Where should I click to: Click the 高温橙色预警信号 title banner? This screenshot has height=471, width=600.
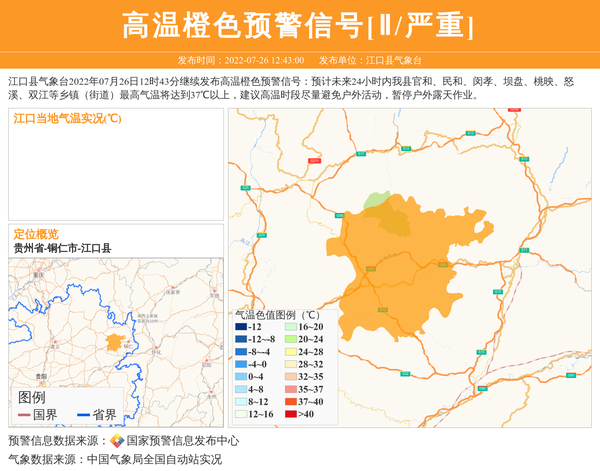(x=299, y=25)
